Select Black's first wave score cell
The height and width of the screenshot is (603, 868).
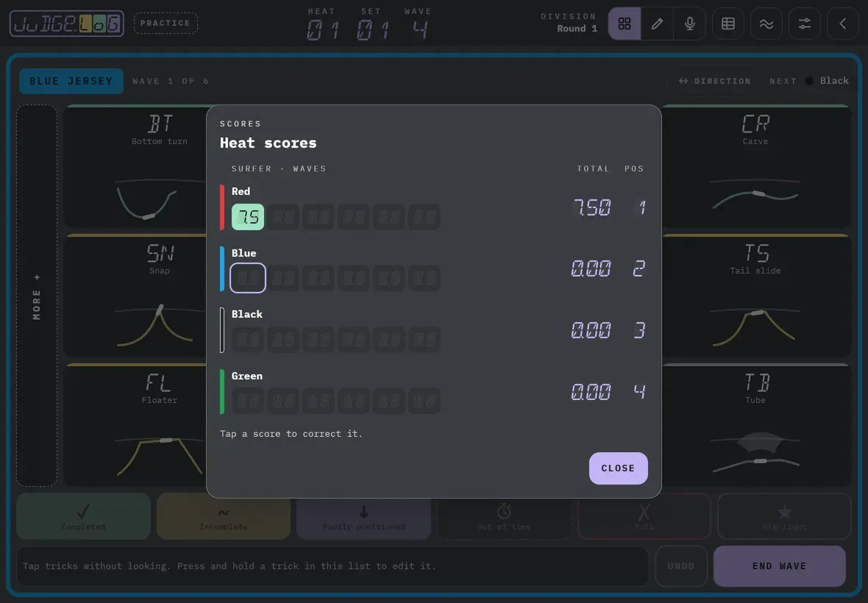(x=247, y=339)
